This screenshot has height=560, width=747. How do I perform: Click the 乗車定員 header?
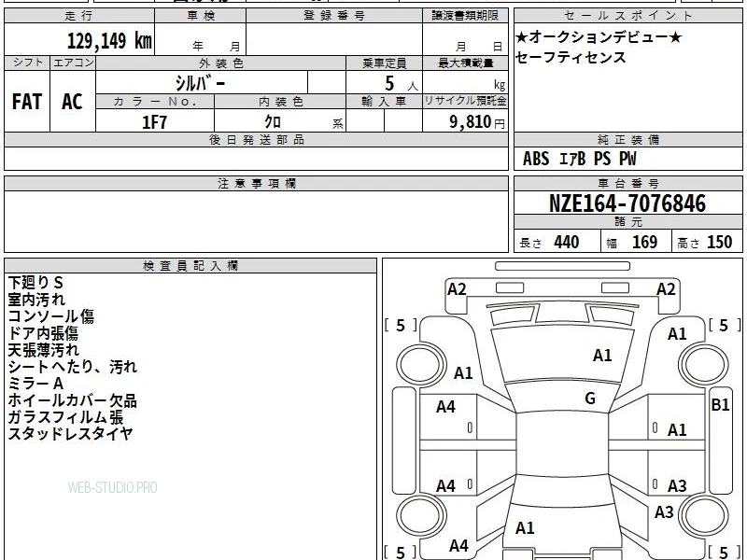click(384, 63)
